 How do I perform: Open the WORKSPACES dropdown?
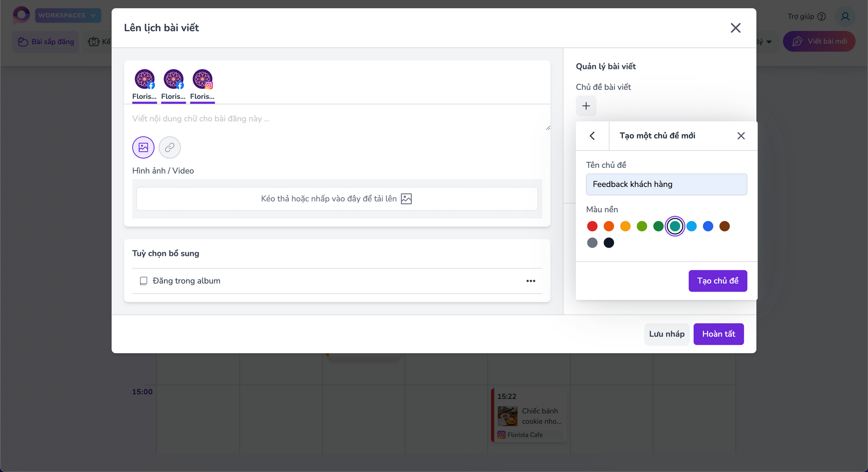tap(68, 15)
